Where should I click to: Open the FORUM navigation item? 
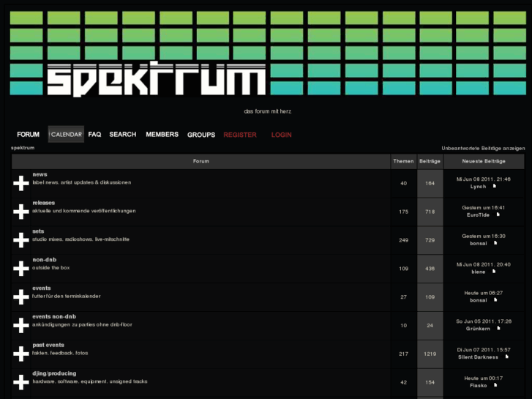coord(28,135)
